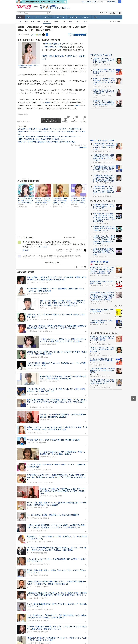Click the article photo of 佐藤すみれ
The width and height of the screenshot is (138, 644).
click(29, 53)
